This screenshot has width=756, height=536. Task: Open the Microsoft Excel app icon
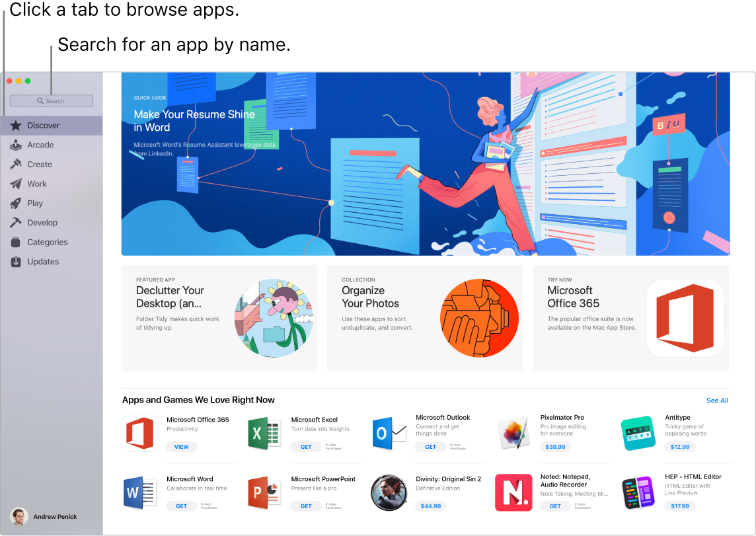264,434
